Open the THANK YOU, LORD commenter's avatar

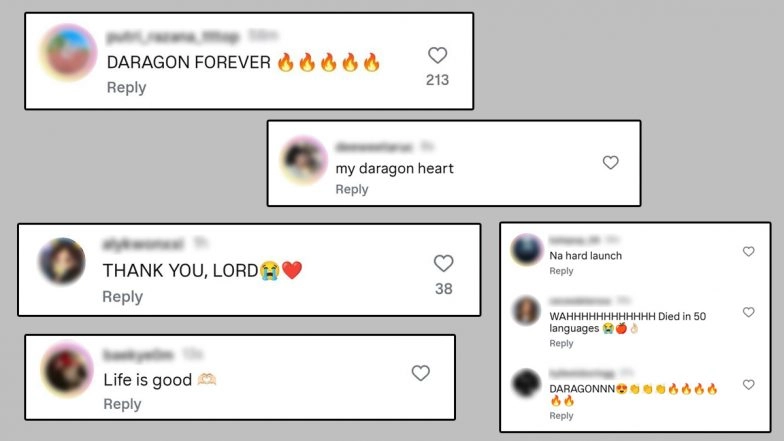(x=62, y=262)
